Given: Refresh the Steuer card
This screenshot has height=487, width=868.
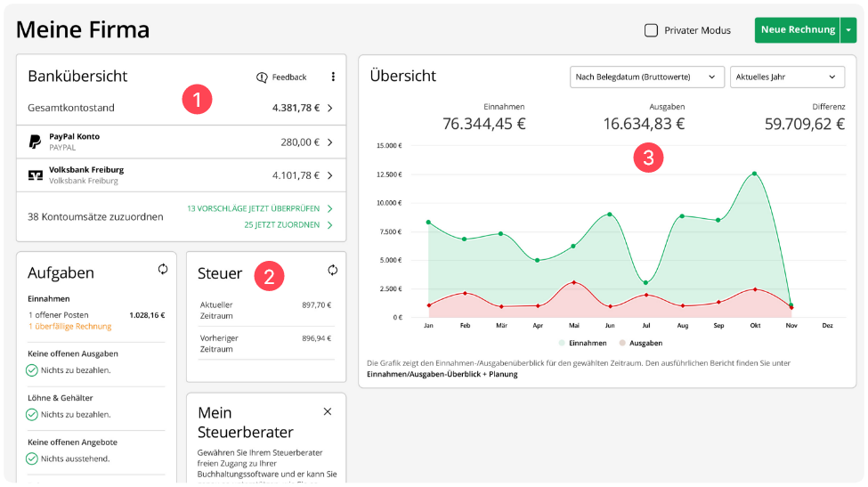Looking at the screenshot, I should click(x=332, y=270).
